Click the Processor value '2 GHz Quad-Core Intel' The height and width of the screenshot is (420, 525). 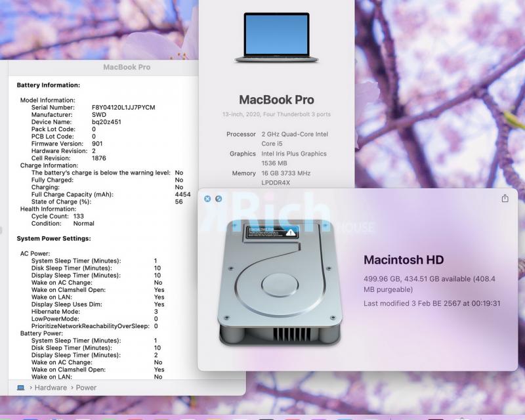click(295, 135)
